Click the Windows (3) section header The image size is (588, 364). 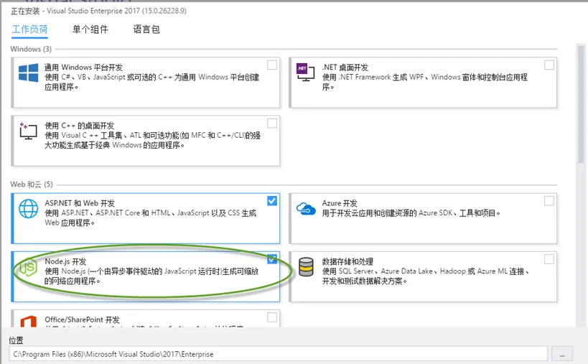[x=31, y=49]
